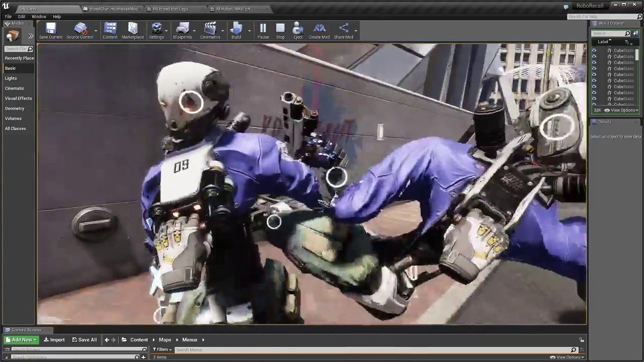The image size is (644, 362).
Task: Stop the play session
Action: tap(280, 28)
